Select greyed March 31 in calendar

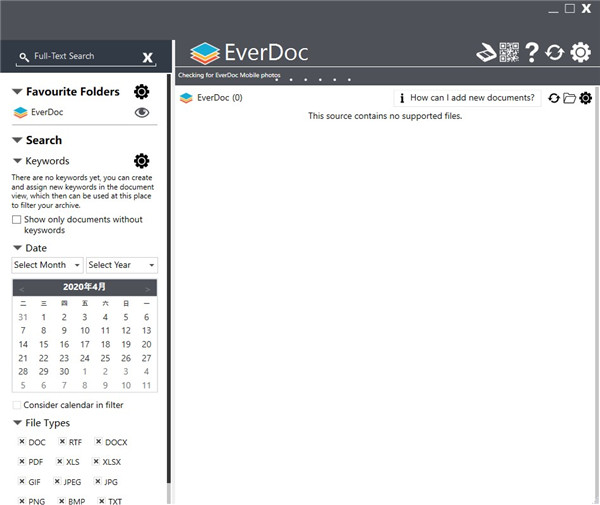tap(23, 317)
